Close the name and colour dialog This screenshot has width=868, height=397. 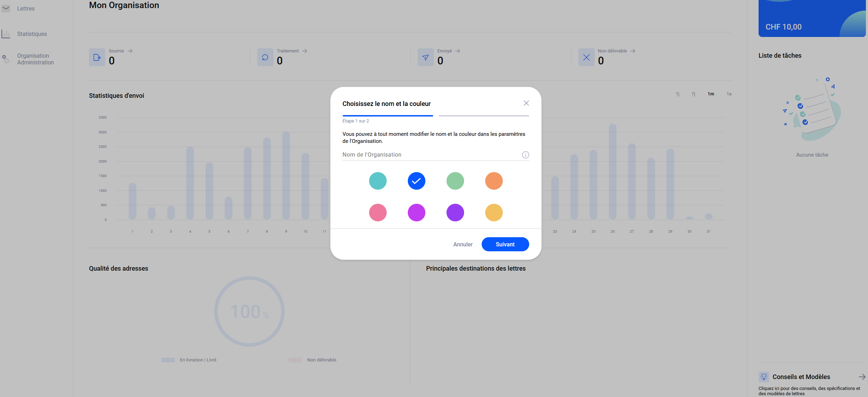point(526,103)
